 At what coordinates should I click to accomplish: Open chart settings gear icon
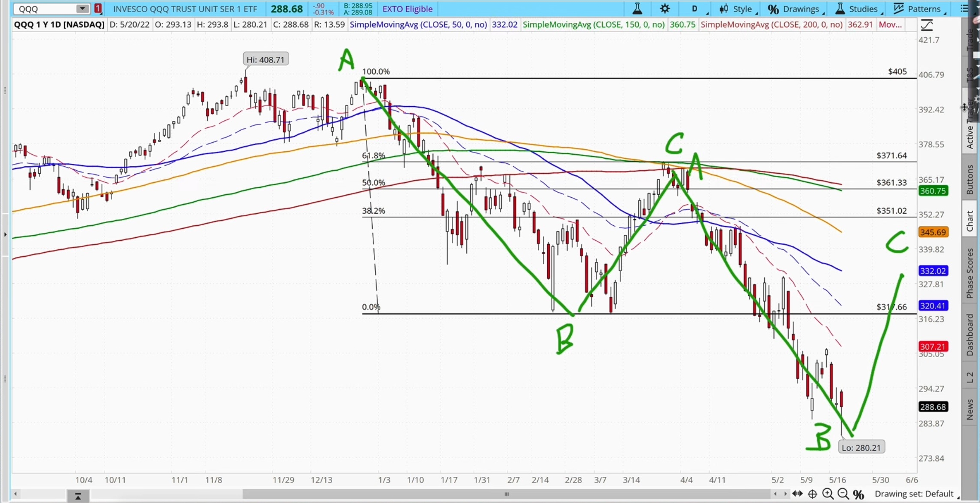665,9
